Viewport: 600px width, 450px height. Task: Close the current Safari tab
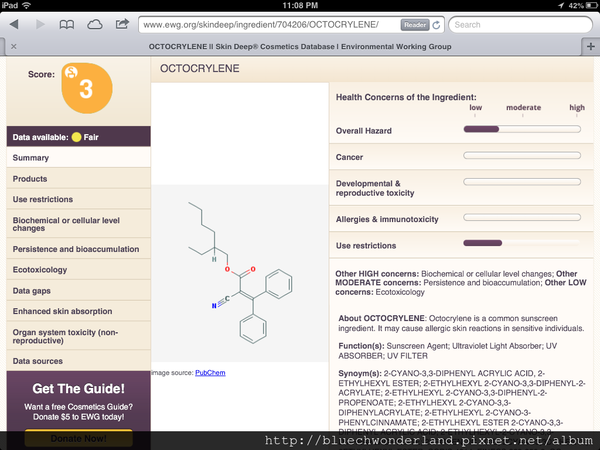click(x=12, y=46)
